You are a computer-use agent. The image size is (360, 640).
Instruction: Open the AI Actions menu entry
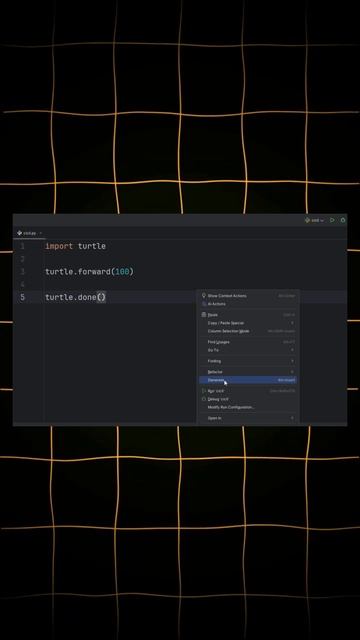[x=249, y=304]
